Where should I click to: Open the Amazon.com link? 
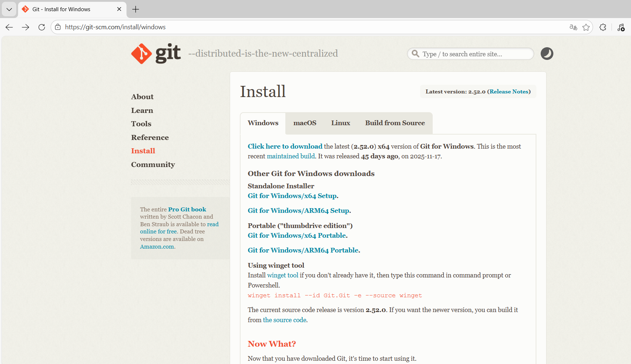[157, 247]
